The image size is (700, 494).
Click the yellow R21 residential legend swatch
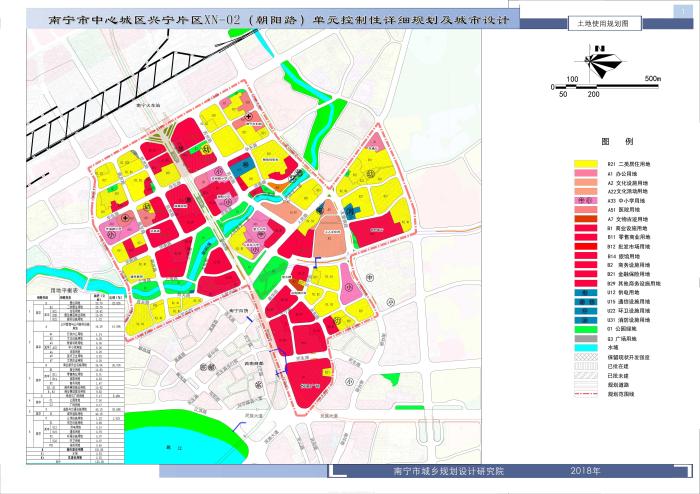point(586,163)
